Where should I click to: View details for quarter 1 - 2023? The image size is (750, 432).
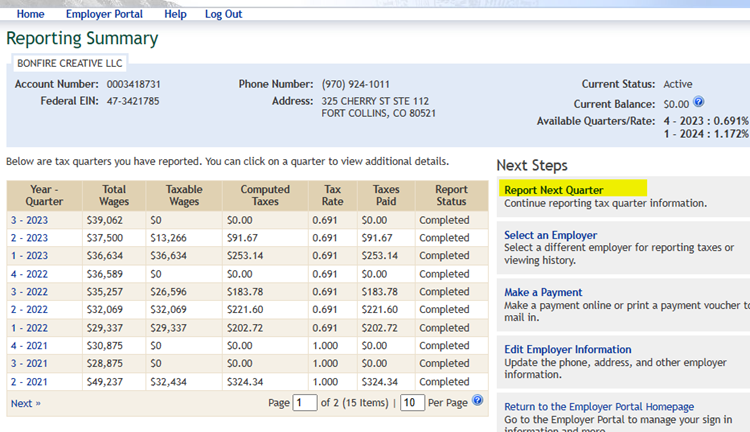tap(29, 255)
